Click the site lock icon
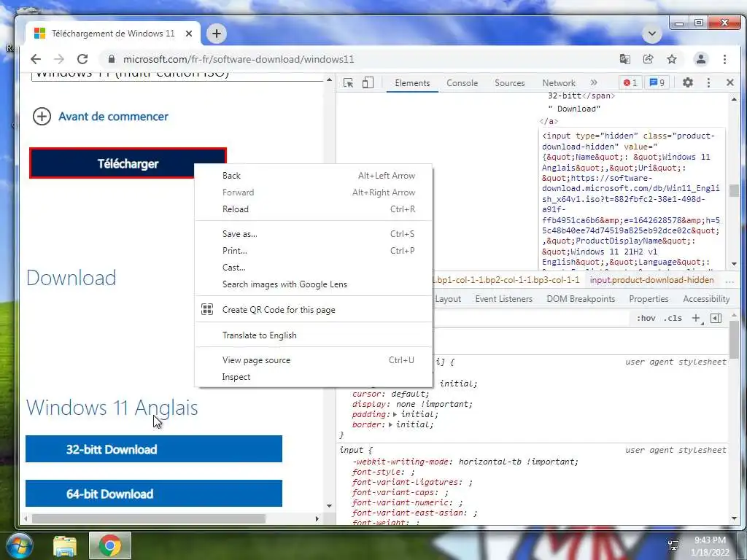This screenshot has height=560, width=747. [x=112, y=59]
